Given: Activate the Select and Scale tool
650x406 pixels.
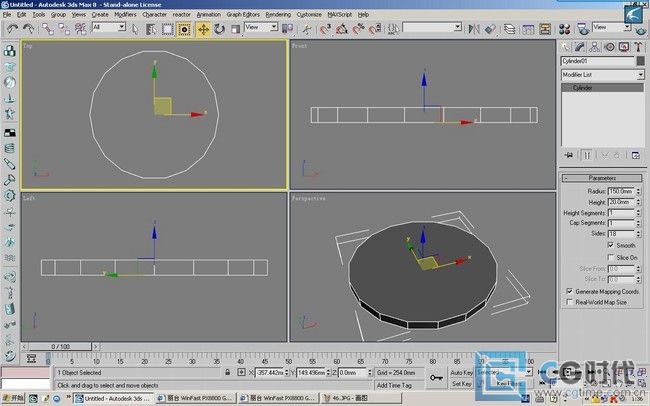Looking at the screenshot, I should tap(235, 29).
